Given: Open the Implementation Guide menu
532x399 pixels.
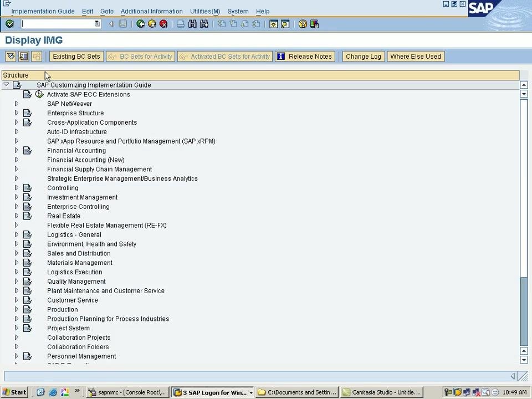Looking at the screenshot, I should point(43,11).
